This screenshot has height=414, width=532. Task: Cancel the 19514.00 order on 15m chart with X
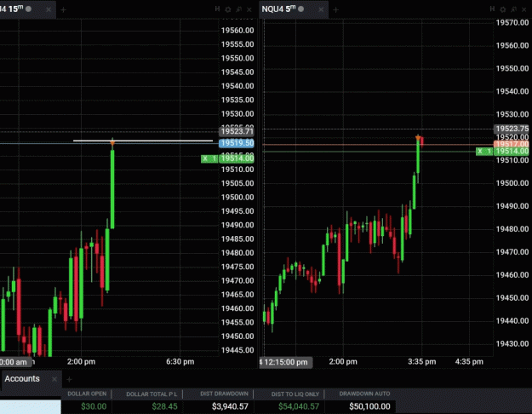coord(205,158)
